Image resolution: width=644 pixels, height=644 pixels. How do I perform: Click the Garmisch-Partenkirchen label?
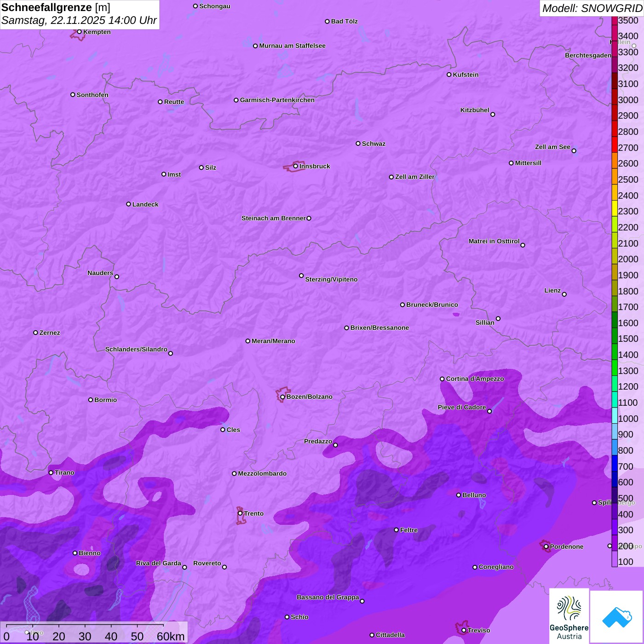277,100
